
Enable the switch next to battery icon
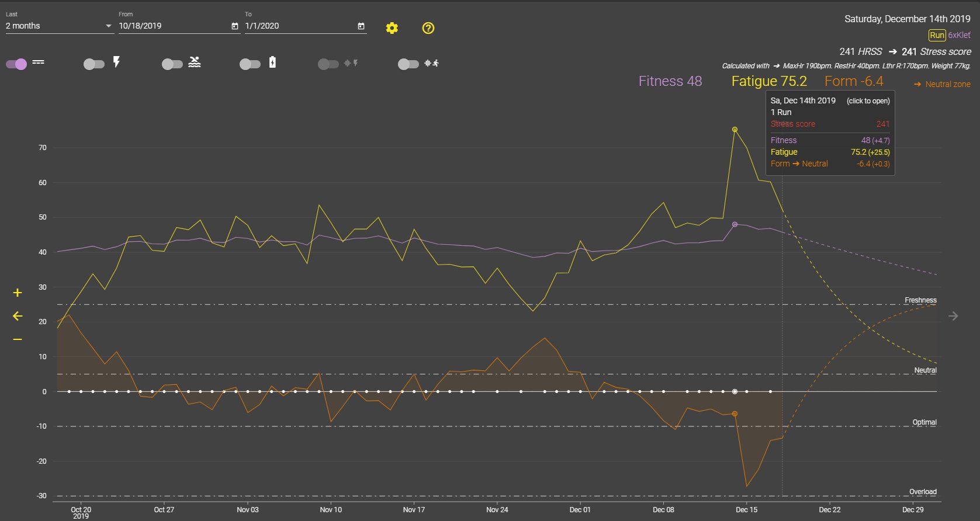250,64
